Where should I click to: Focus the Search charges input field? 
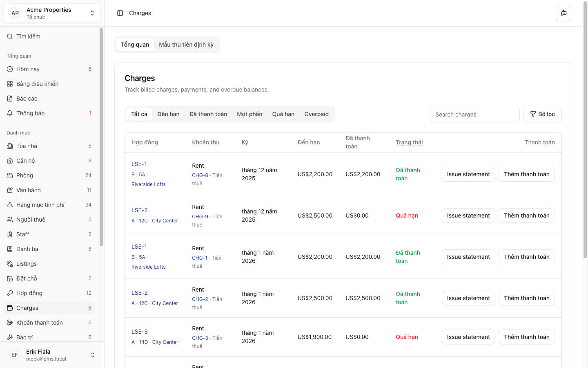pos(474,114)
